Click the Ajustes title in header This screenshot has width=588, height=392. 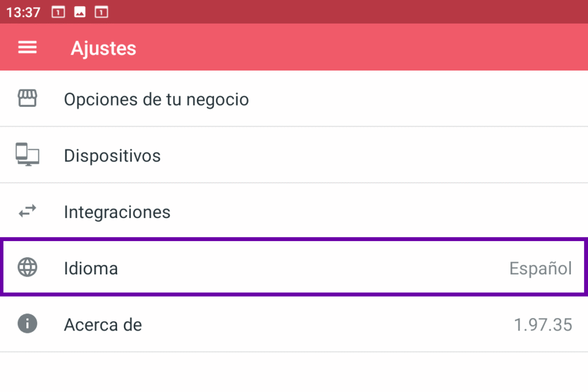point(103,48)
